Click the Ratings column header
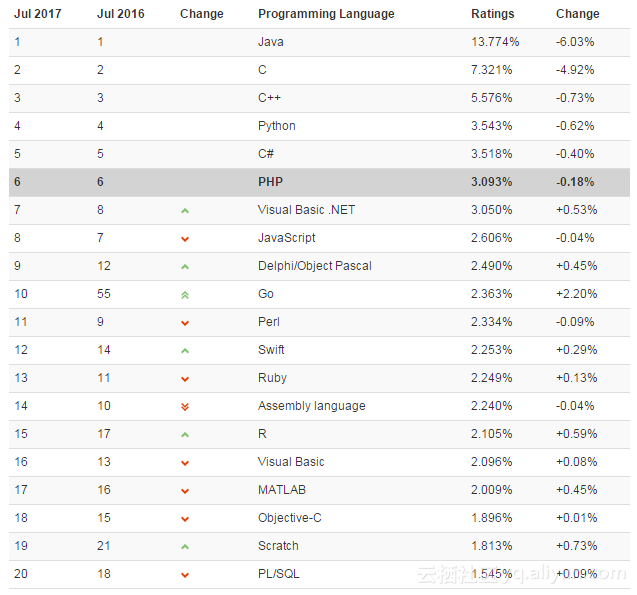 (492, 14)
